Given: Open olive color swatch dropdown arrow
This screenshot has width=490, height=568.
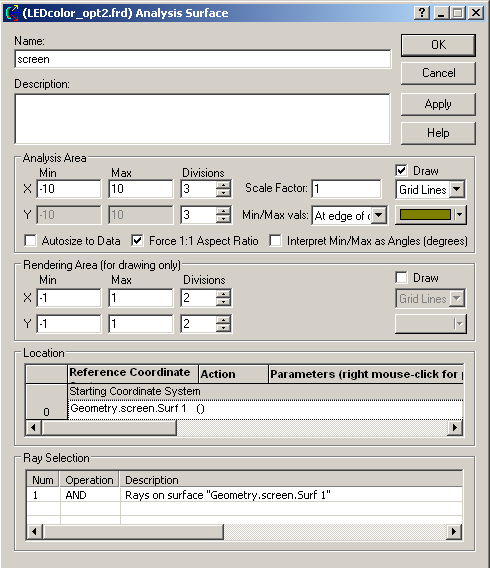Looking at the screenshot, I should pos(460,215).
